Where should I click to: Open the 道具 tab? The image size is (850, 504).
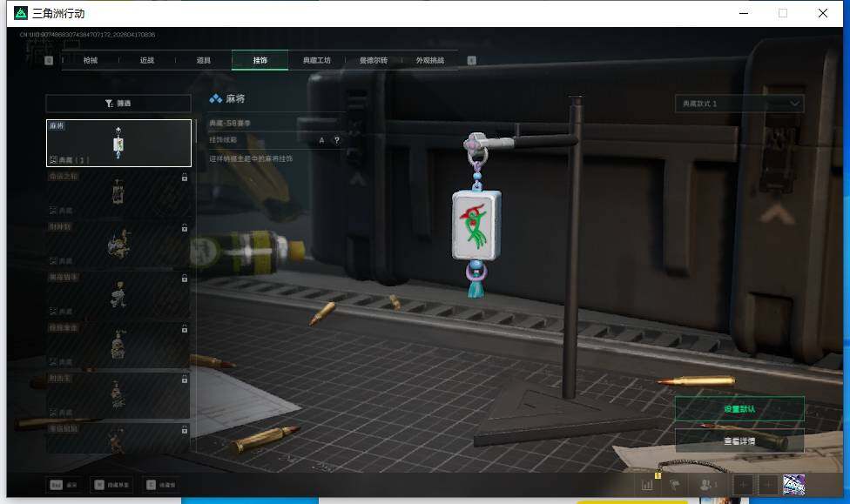[x=203, y=60]
